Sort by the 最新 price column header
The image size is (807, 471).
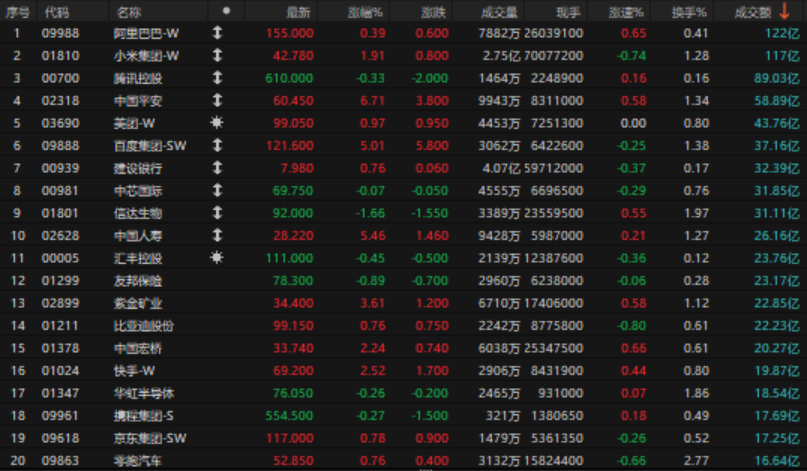tap(299, 12)
